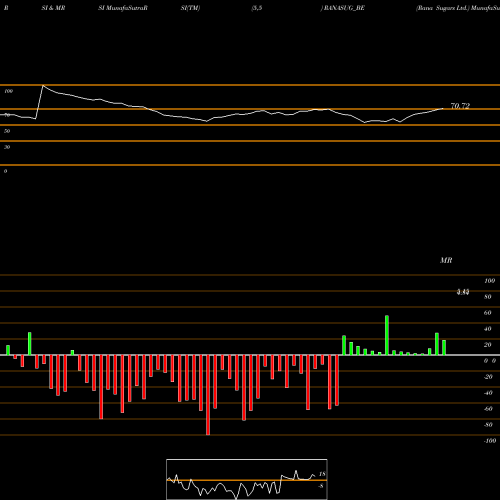Click the RANASUG_BE symbol text in header

[x=344, y=8]
